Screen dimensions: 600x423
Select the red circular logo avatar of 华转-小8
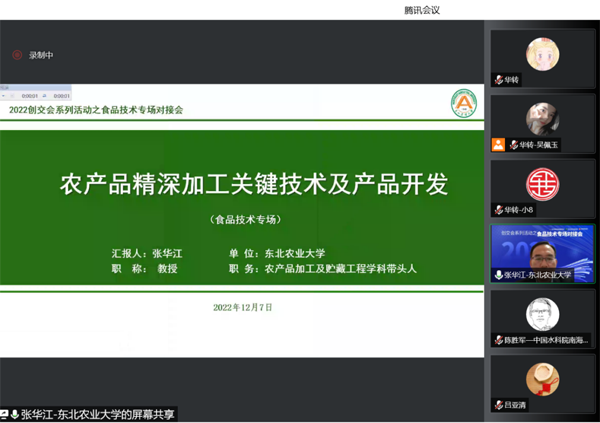[542, 184]
